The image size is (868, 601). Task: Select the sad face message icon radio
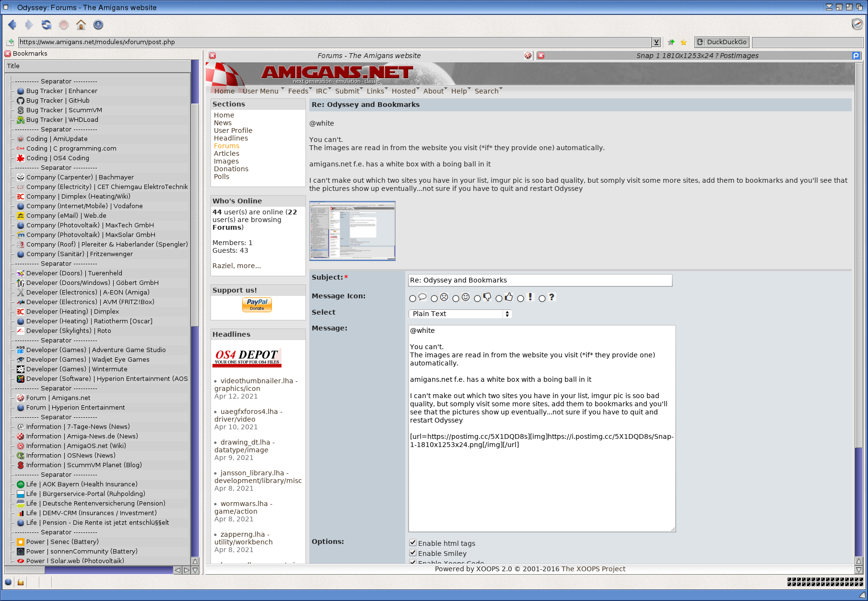coord(434,298)
